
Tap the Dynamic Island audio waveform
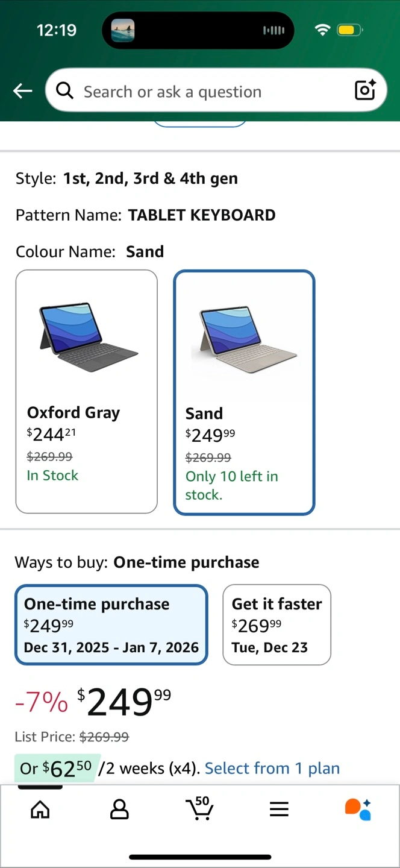click(x=274, y=30)
